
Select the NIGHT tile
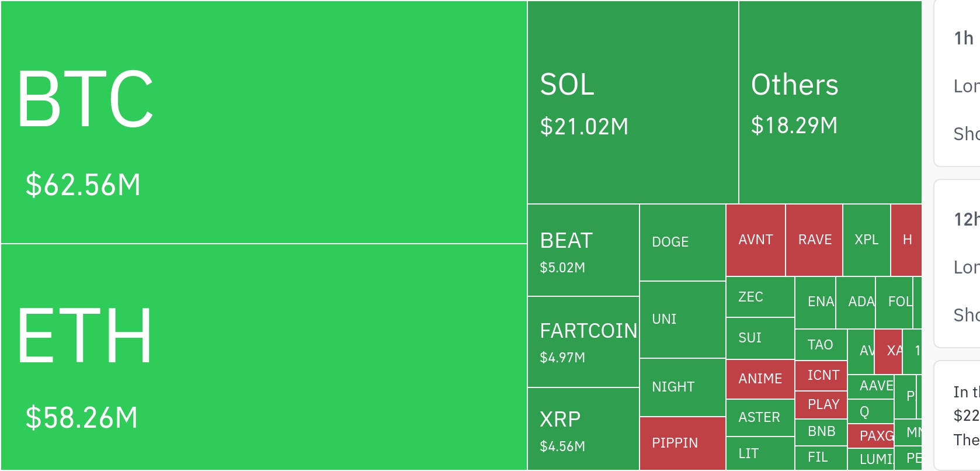tap(683, 387)
